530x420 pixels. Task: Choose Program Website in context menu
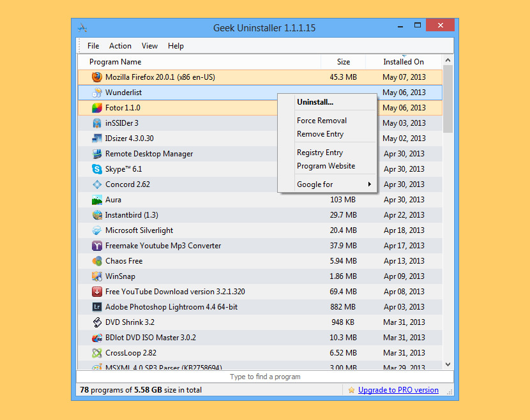pos(326,166)
